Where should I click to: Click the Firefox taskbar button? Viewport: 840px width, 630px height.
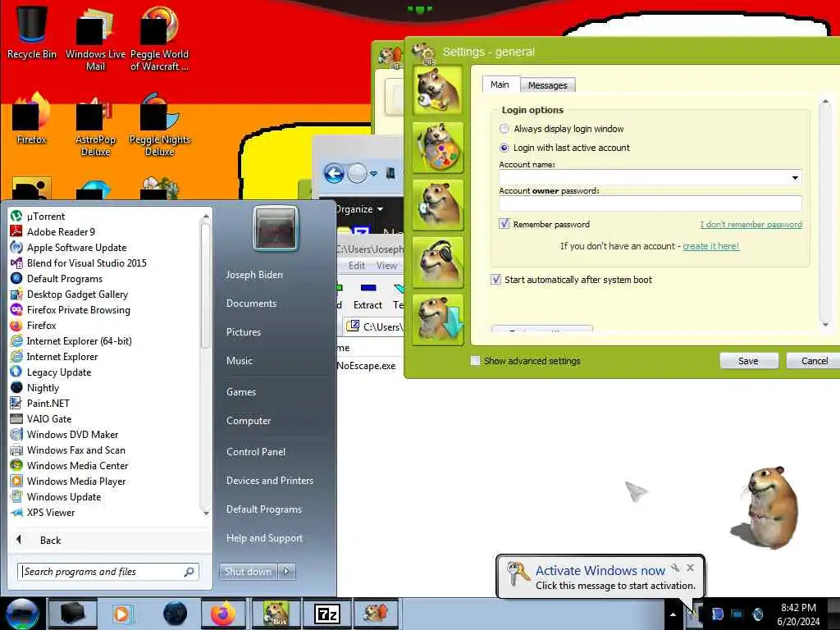[x=223, y=614]
